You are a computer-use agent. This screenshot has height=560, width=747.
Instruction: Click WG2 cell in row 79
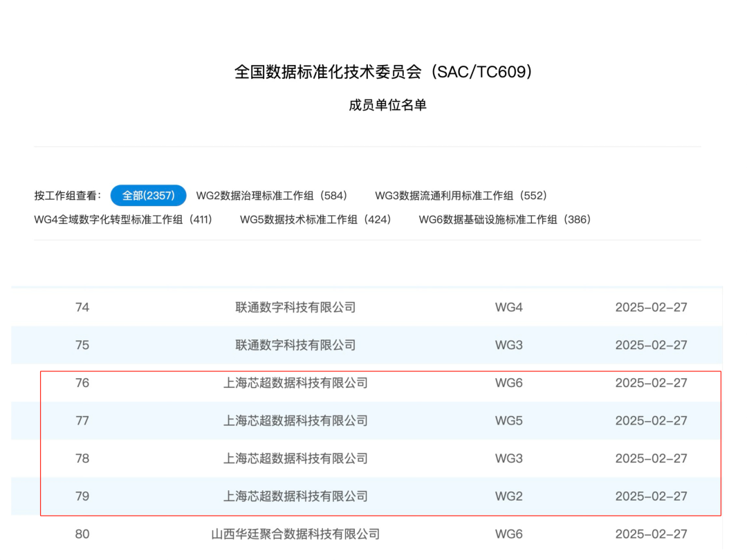(509, 496)
